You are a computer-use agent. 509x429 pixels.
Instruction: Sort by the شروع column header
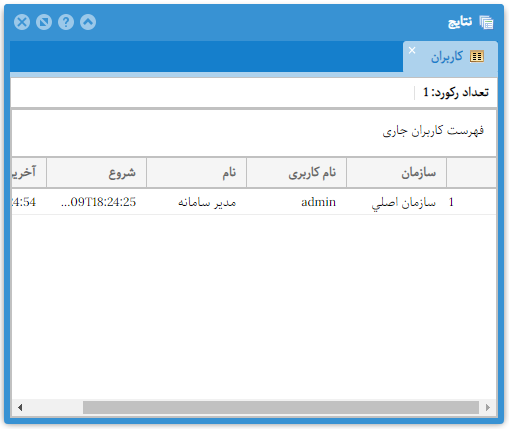97,172
